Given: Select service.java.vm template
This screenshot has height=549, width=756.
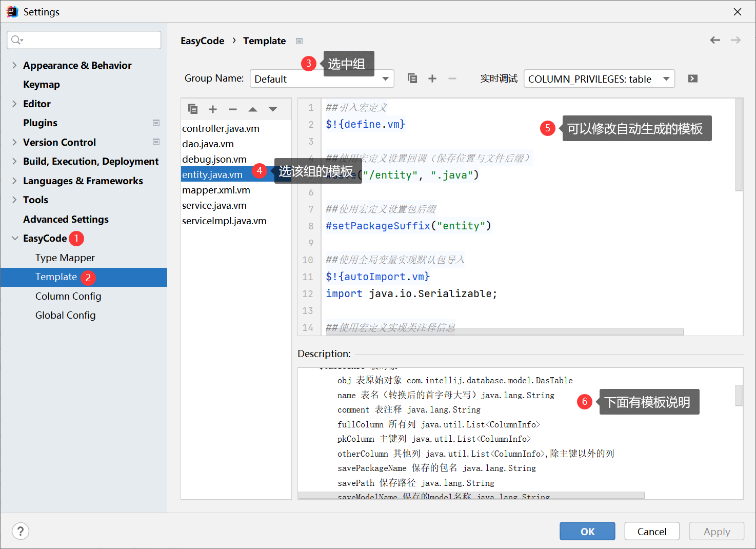Looking at the screenshot, I should (214, 205).
